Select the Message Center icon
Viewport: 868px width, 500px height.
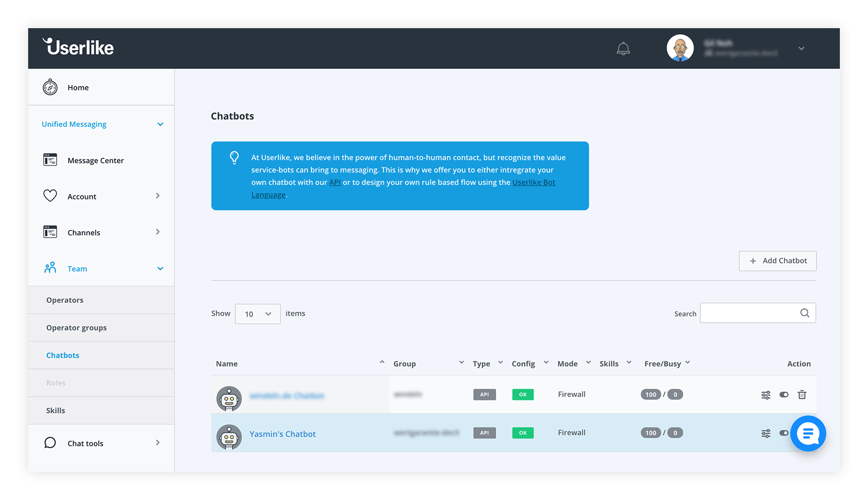(50, 160)
